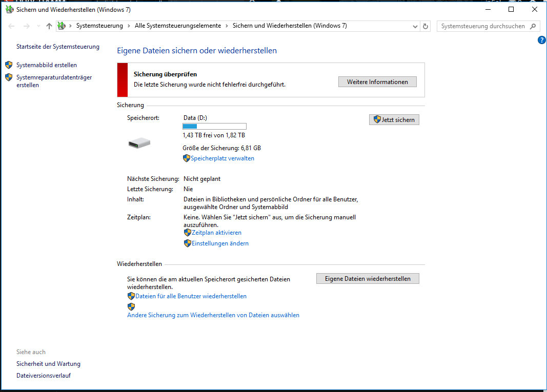Open the recent locations dropdown arrow

point(38,26)
